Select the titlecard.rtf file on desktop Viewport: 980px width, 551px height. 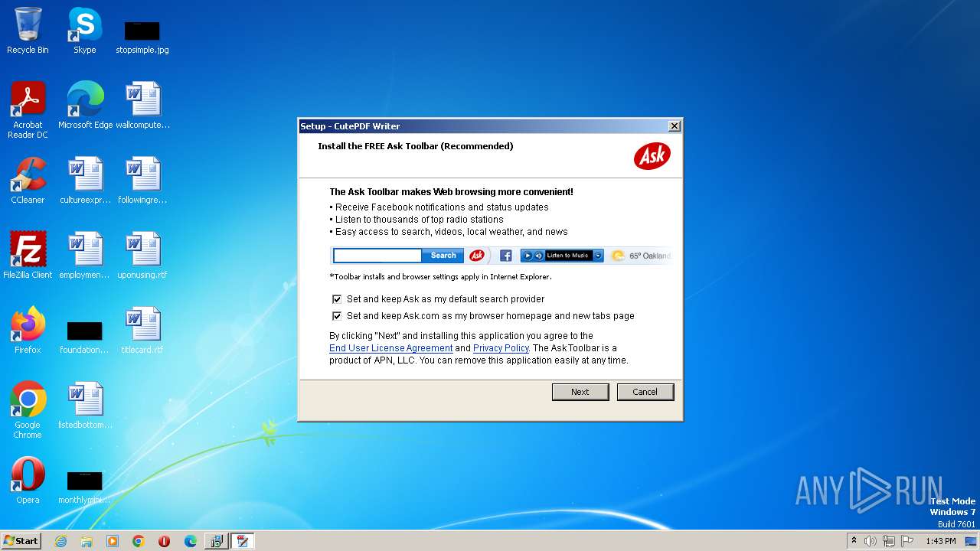[142, 331]
